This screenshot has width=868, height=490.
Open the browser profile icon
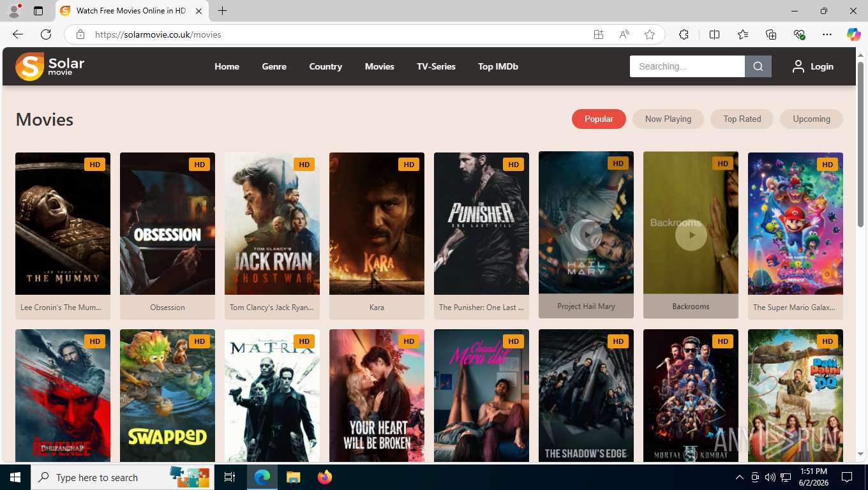[x=14, y=11]
